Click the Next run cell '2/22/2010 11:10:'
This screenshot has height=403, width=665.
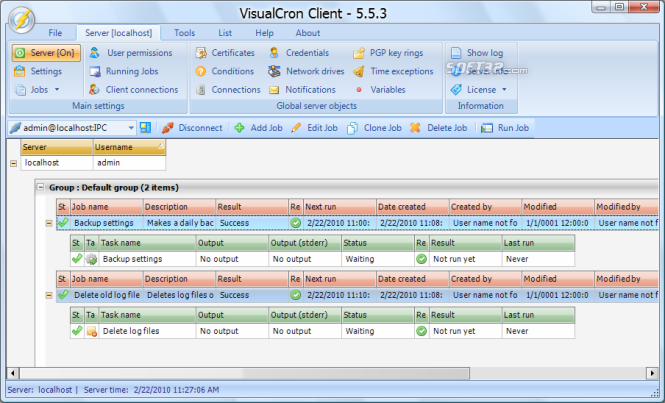click(340, 295)
